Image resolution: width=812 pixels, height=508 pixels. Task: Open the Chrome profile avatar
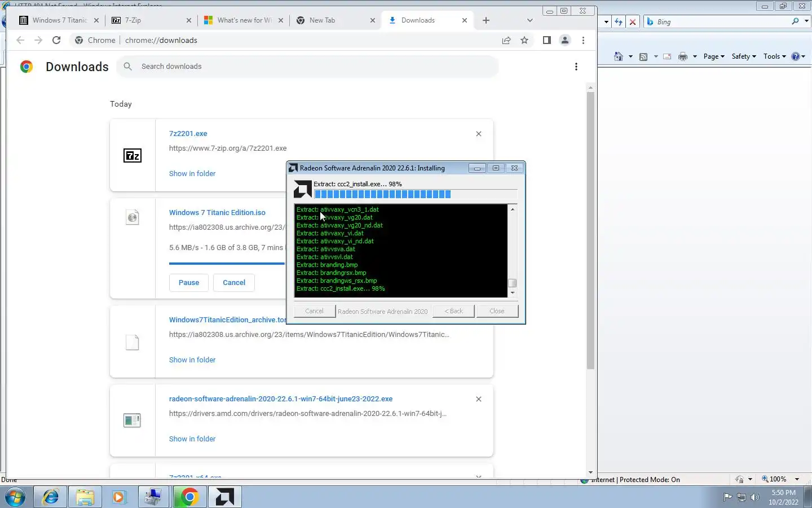click(x=564, y=40)
